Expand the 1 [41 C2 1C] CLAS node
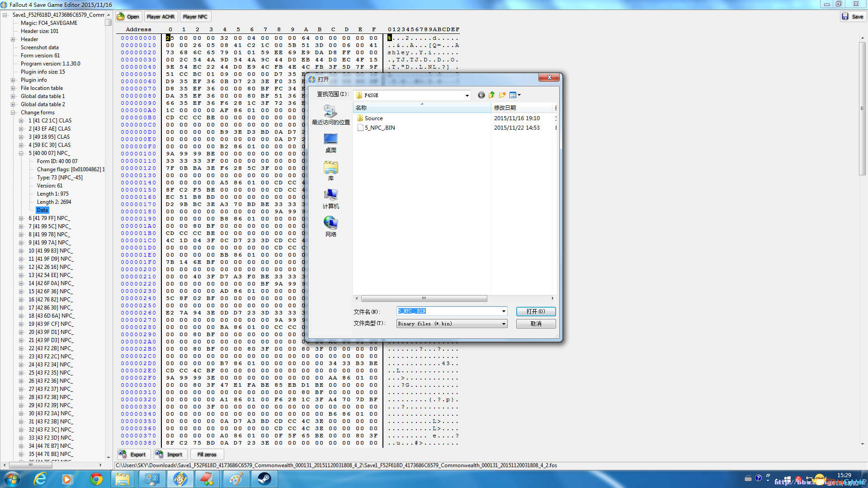868x488 pixels. click(x=21, y=121)
